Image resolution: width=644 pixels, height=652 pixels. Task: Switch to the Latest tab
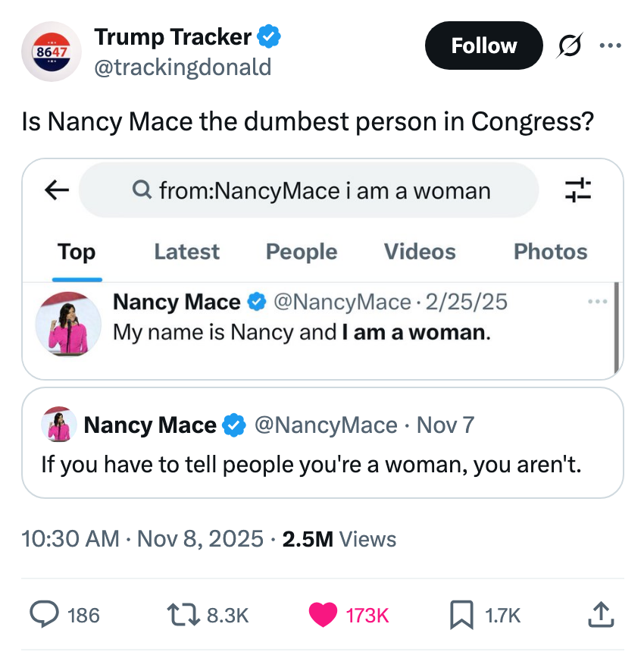click(186, 251)
